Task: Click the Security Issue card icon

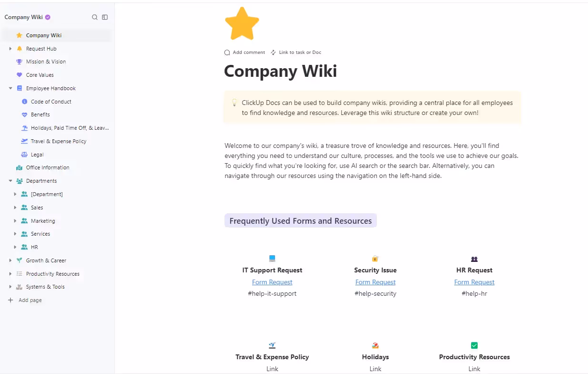Action: 375,258
